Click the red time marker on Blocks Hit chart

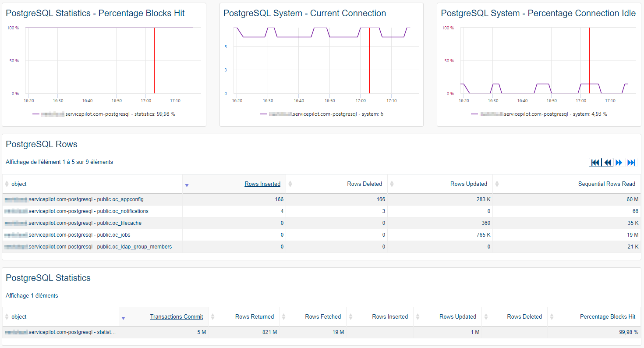[154, 61]
